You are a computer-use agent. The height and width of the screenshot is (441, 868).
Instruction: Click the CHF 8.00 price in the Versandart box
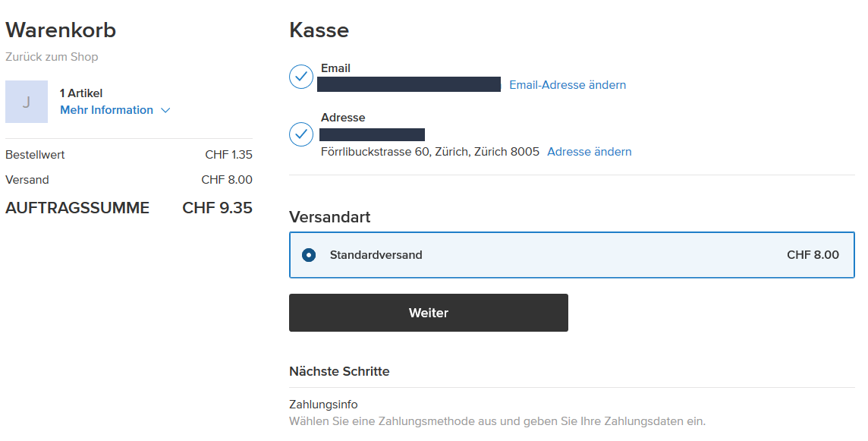[813, 255]
